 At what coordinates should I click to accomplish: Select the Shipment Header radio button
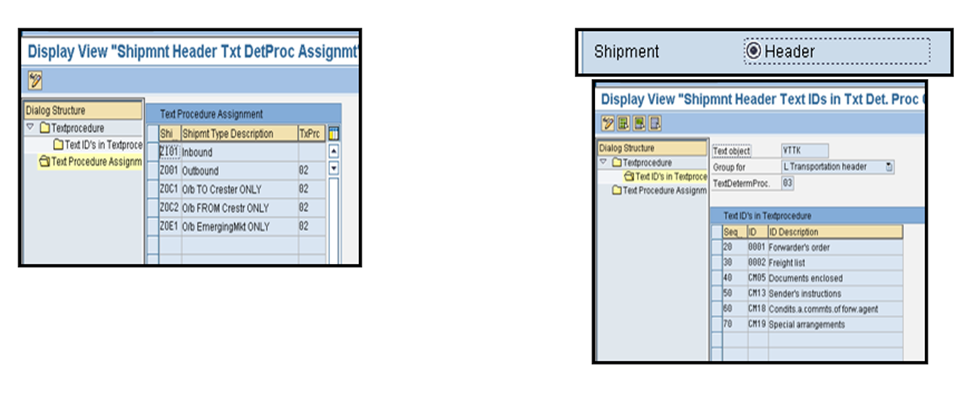pos(753,51)
